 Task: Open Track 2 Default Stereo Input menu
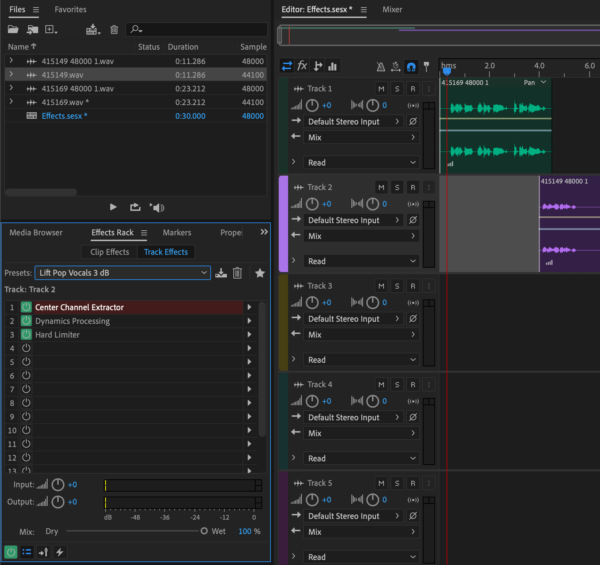[353, 220]
